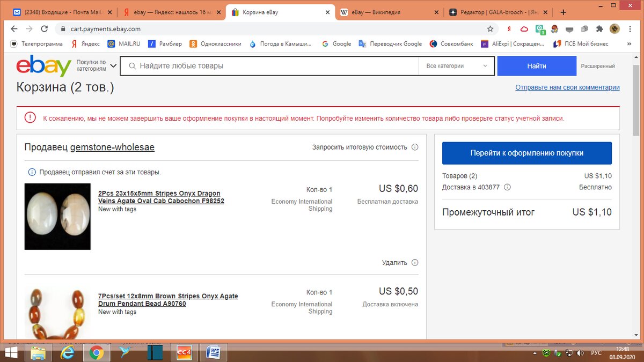Open the Chrome extensions puzzle icon

[599, 29]
